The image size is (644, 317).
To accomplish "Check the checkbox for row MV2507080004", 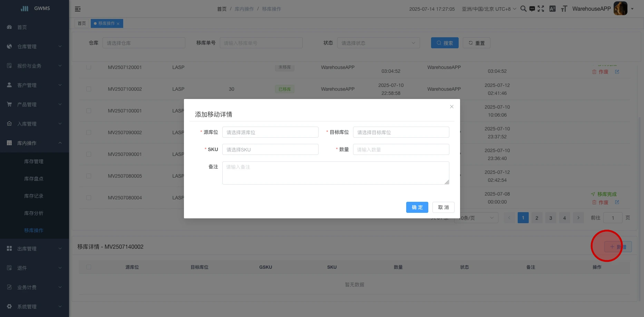I will point(89,198).
